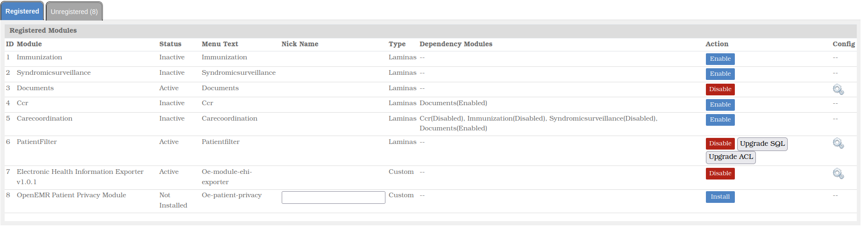The height and width of the screenshot is (237, 868).
Task: Click Upgrade SQL for PatientFilter
Action: pos(762,144)
